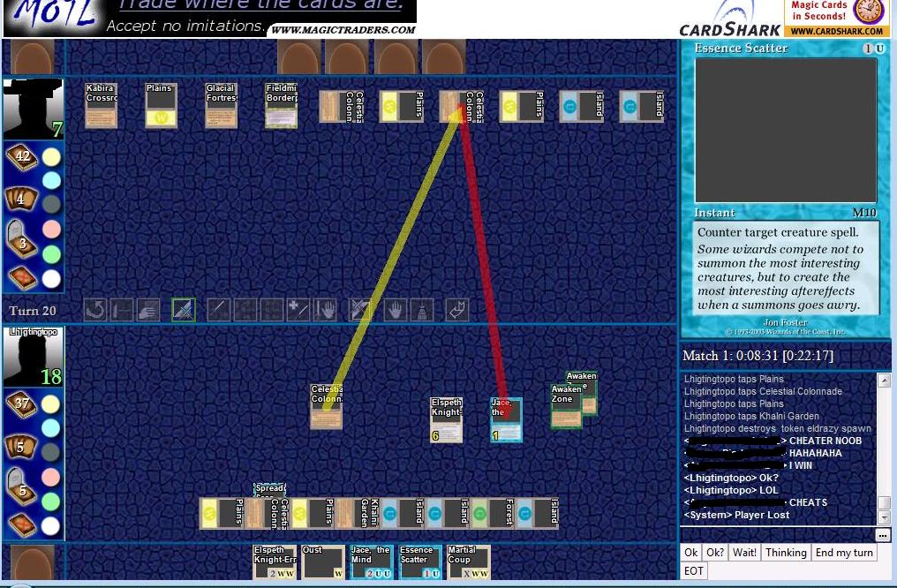
Task: Click Lhigtingtopo's green mana pool circle
Action: (x=51, y=501)
